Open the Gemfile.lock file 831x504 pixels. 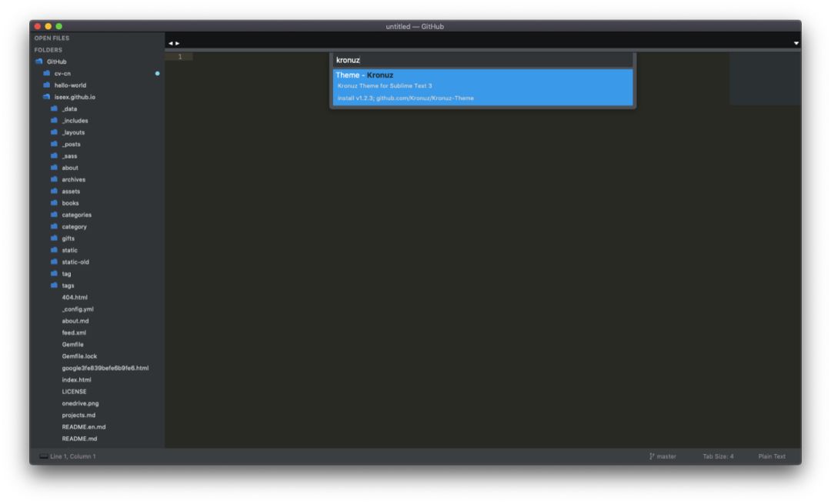[x=79, y=356]
